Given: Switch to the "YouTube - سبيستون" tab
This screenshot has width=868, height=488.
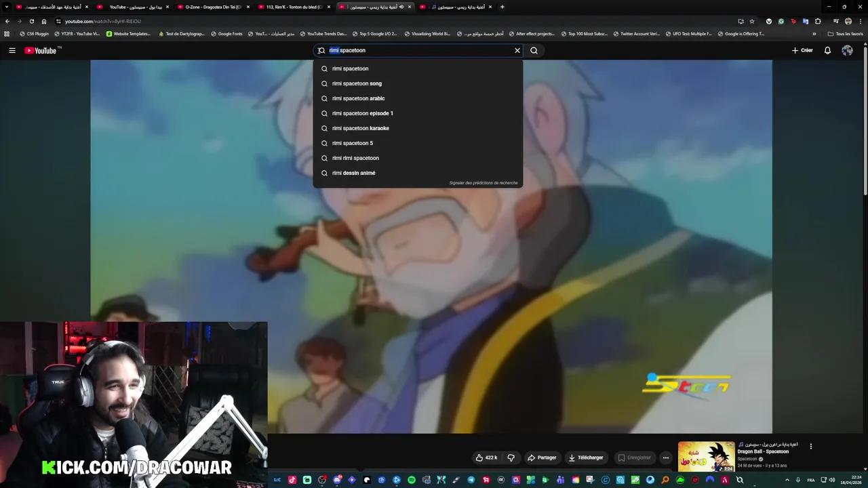Looking at the screenshot, I should tap(132, 7).
